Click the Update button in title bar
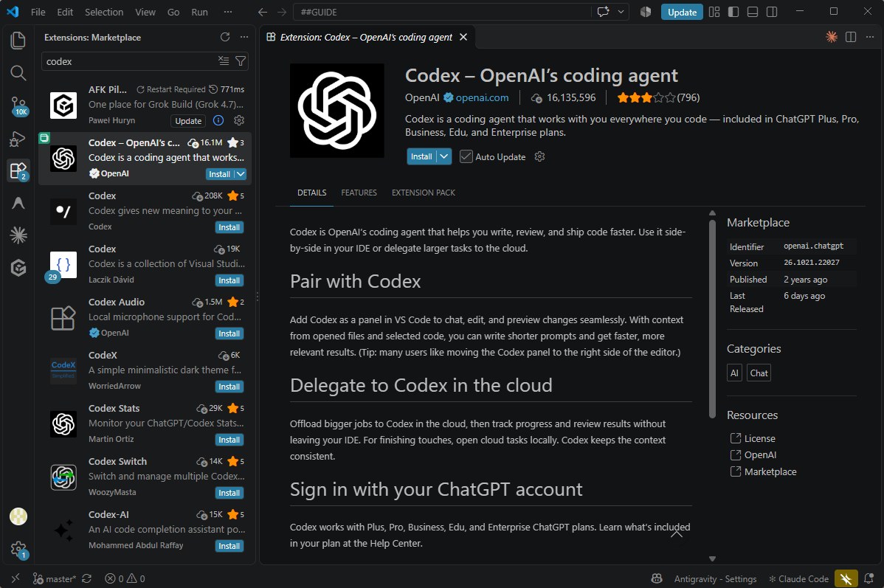The image size is (884, 588). (x=682, y=12)
